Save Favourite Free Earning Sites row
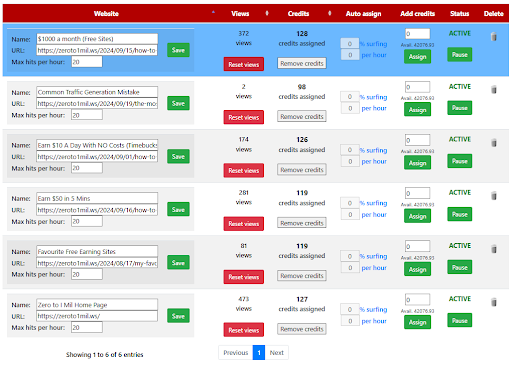 pyautogui.click(x=178, y=263)
